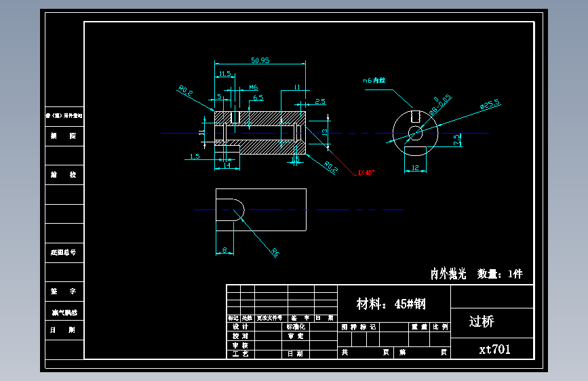Select the 12 slot width dimension
This screenshot has width=588, height=381.
point(415,167)
